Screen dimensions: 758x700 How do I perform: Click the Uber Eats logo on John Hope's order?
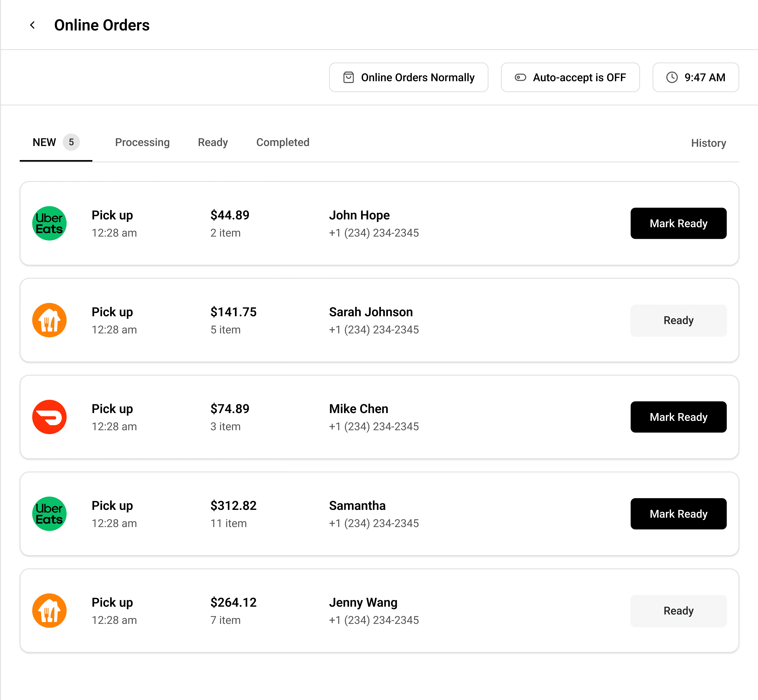click(49, 224)
